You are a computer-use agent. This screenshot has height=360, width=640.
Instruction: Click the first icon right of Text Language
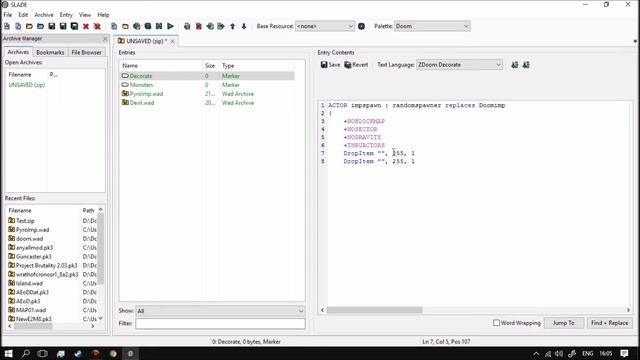515,65
